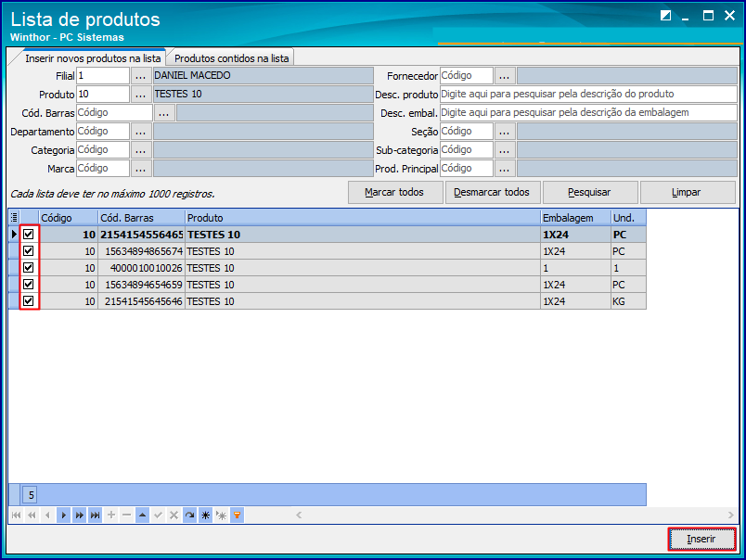The width and height of the screenshot is (746, 560).
Task: Uncheck row with barcode 15634894865674
Action: (29, 251)
